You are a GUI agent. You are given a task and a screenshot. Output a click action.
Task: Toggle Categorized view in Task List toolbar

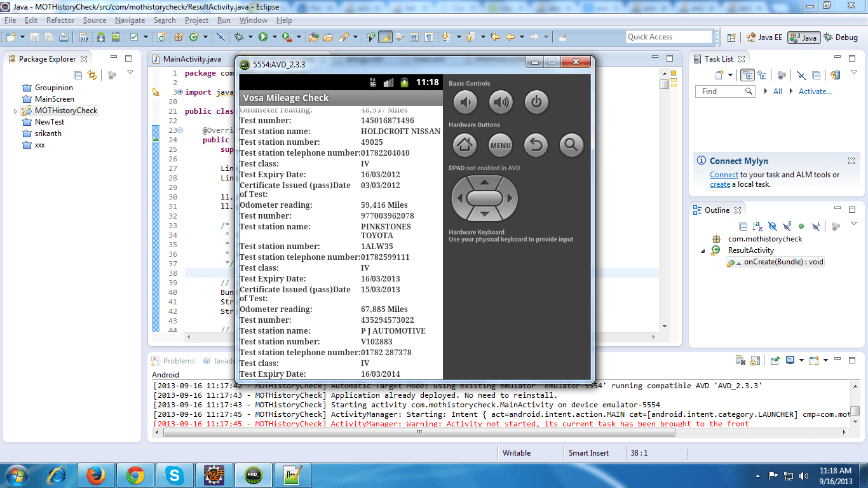747,75
